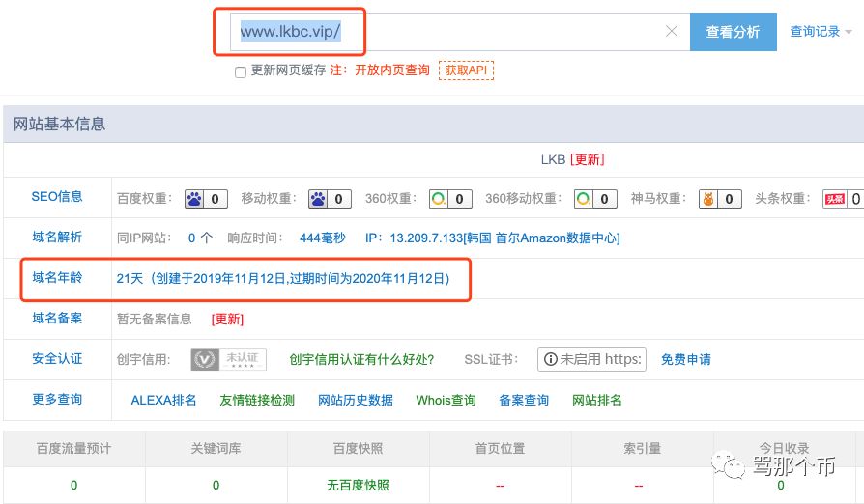Image resolution: width=864 pixels, height=504 pixels.
Task: Open the 开放内页查询 link
Action: (391, 70)
